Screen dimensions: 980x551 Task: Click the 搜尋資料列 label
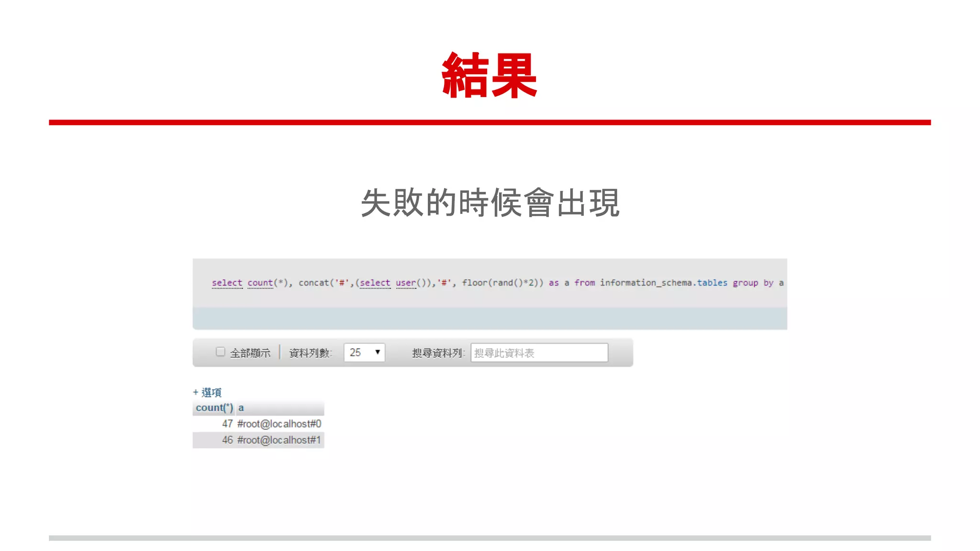pos(438,353)
